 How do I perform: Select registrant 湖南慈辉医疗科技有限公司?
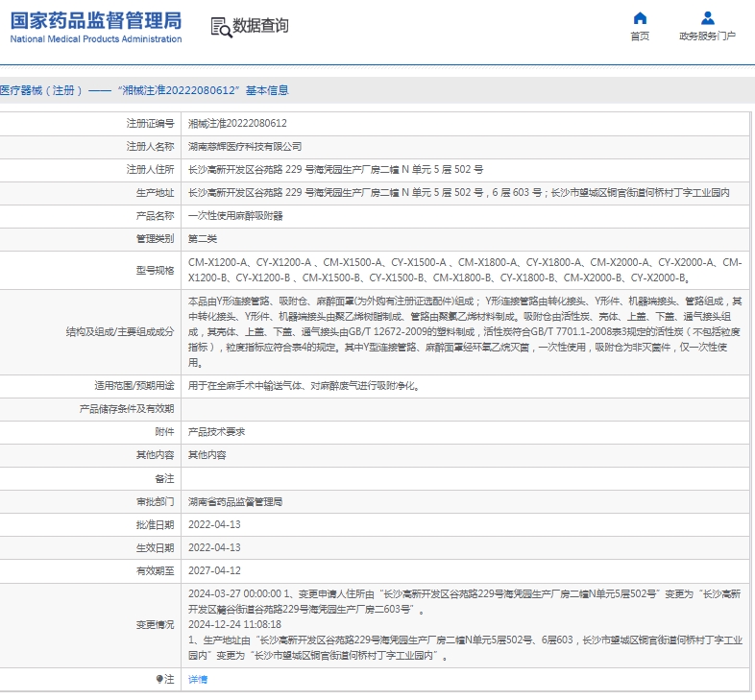pos(245,146)
